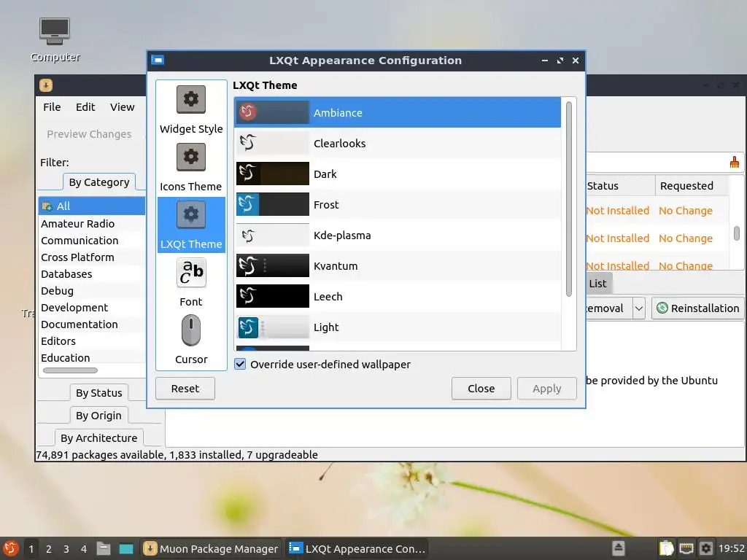Pick the Kde-plasma theme
Screen dimensions: 747x560
pos(398,236)
